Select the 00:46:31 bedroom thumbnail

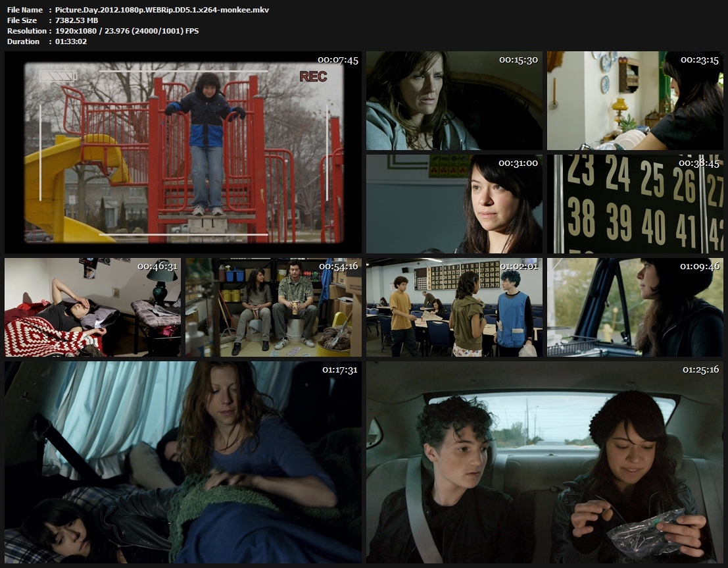tap(93, 307)
